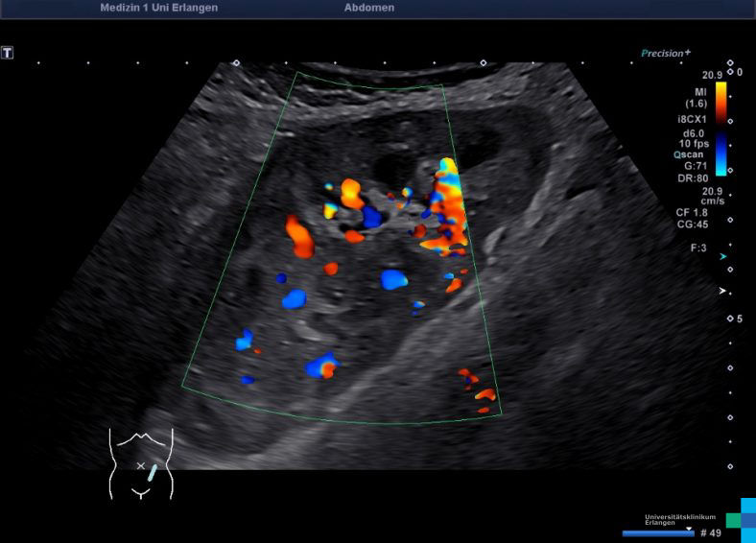The height and width of the screenshot is (543, 756).
Task: Click the Qscan label
Action: tap(687, 153)
